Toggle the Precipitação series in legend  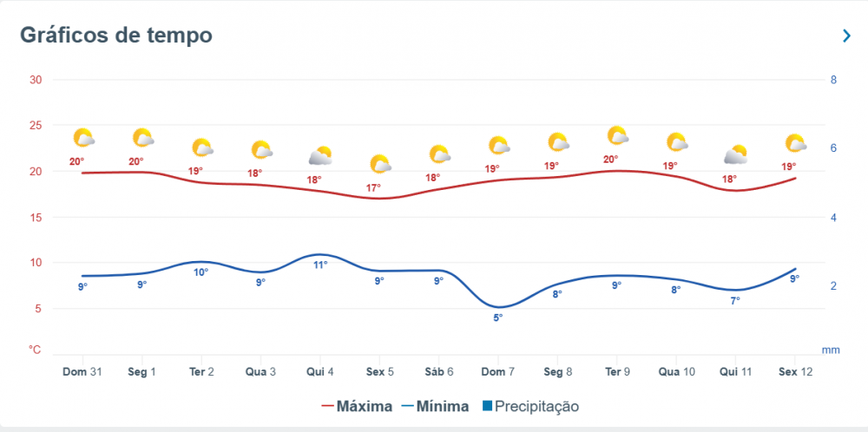(530, 407)
